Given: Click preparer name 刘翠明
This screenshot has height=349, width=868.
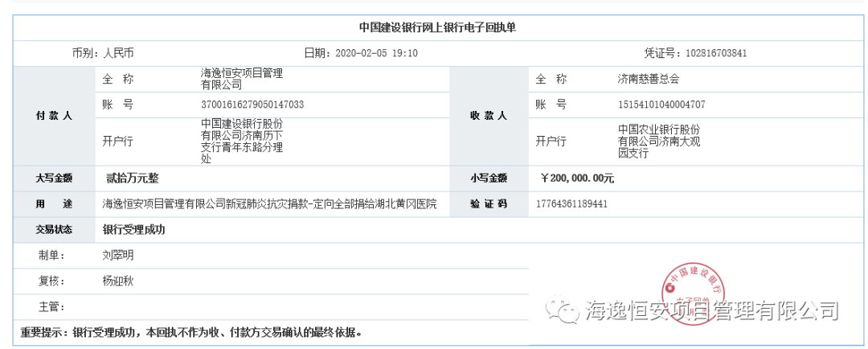Looking at the screenshot, I should [118, 256].
